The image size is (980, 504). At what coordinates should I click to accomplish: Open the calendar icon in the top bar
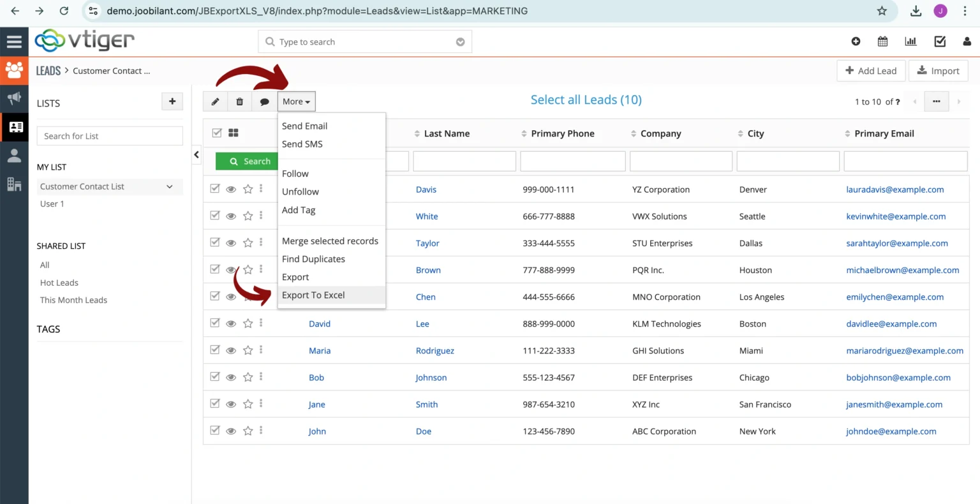coord(882,41)
